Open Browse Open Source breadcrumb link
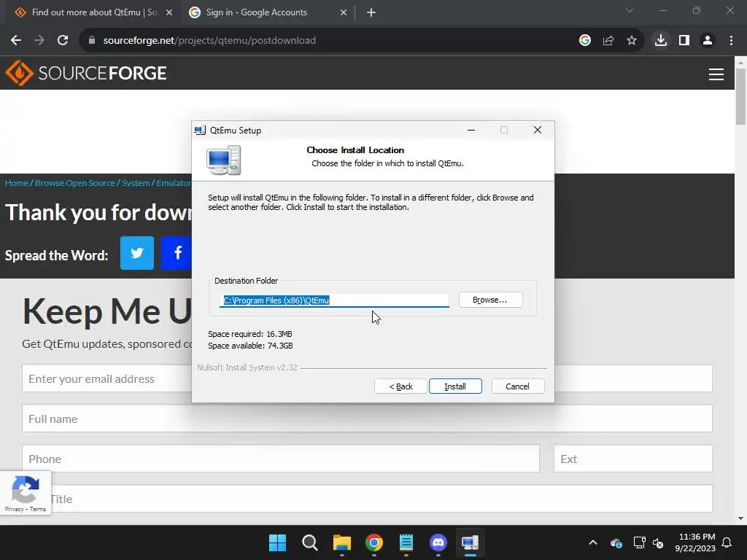The height and width of the screenshot is (560, 747). [x=75, y=183]
